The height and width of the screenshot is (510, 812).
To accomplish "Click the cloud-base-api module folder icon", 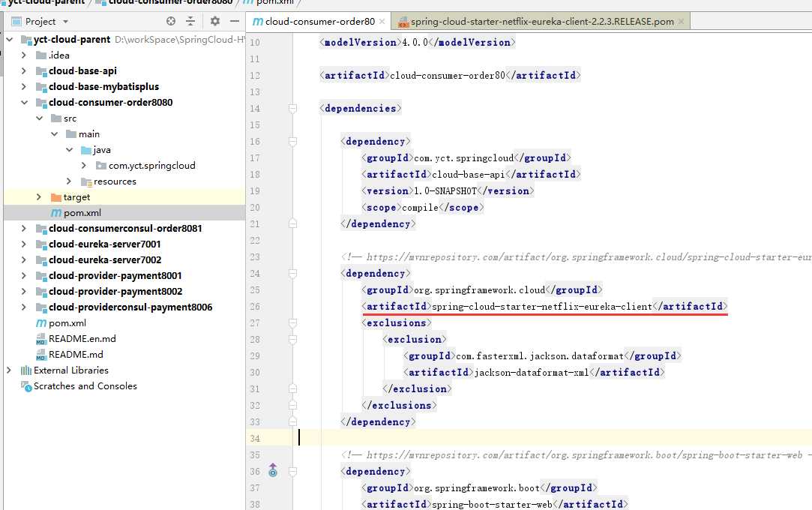I will [41, 71].
